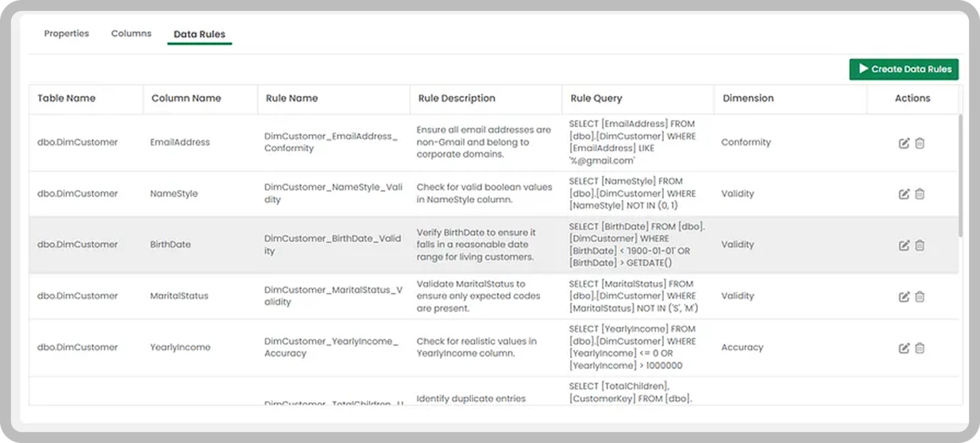Click the realistic YearlyIncome values description
The image size is (980, 443).
pyautogui.click(x=477, y=347)
